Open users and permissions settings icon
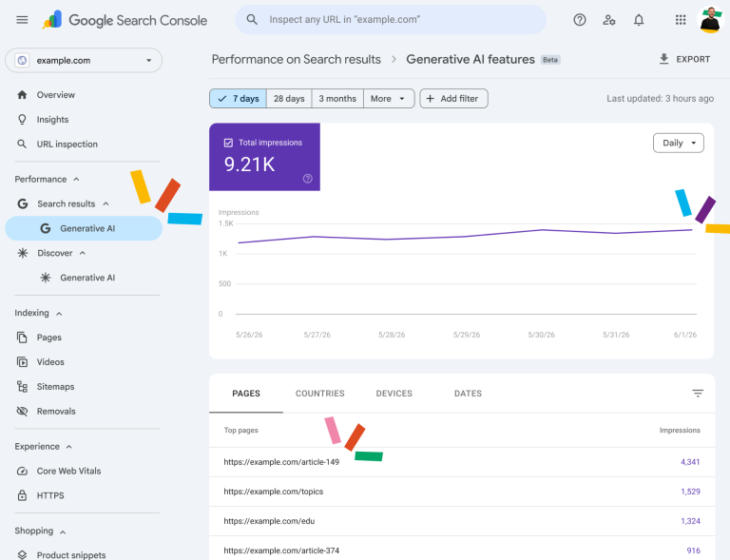This screenshot has width=730, height=560. click(609, 20)
